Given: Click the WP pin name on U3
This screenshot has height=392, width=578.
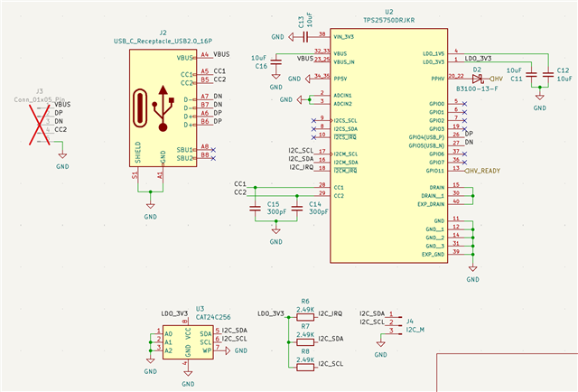Looking at the screenshot, I should tap(207, 350).
